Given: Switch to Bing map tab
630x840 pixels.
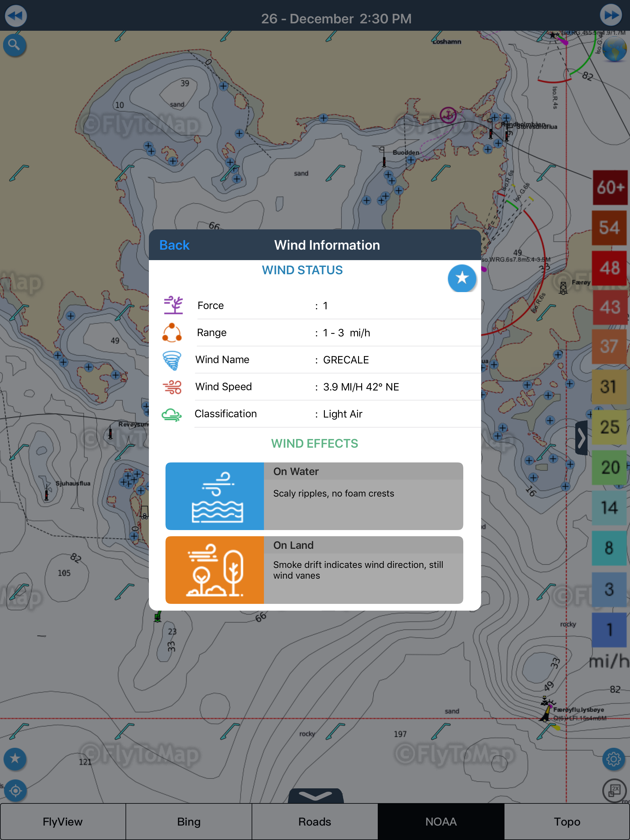Looking at the screenshot, I should click(x=189, y=821).
